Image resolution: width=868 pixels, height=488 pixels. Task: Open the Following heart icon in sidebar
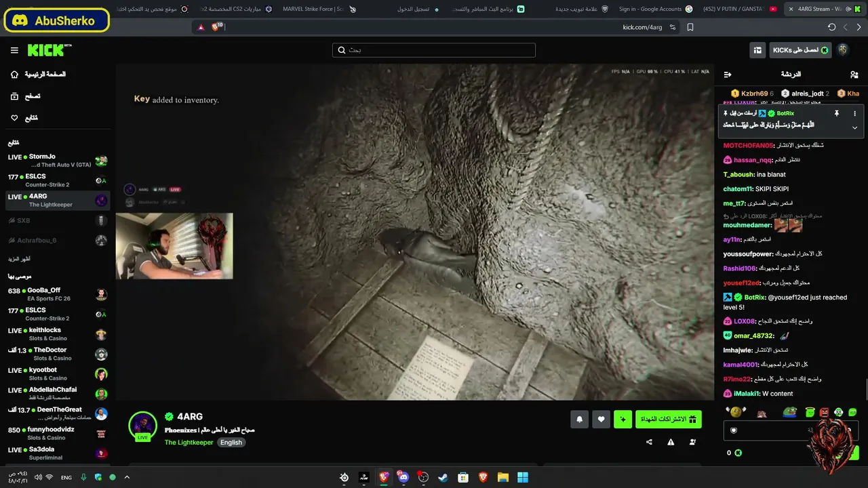pos(14,118)
